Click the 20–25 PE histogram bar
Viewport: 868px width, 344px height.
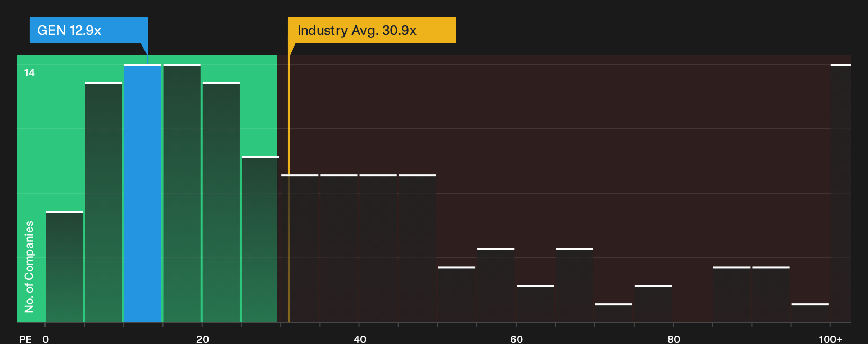(221, 202)
